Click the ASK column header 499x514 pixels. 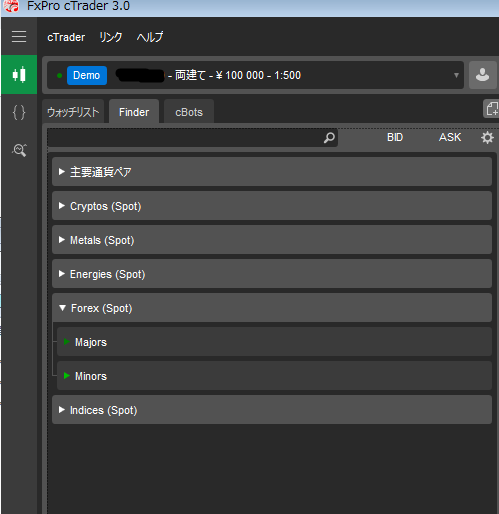click(450, 137)
